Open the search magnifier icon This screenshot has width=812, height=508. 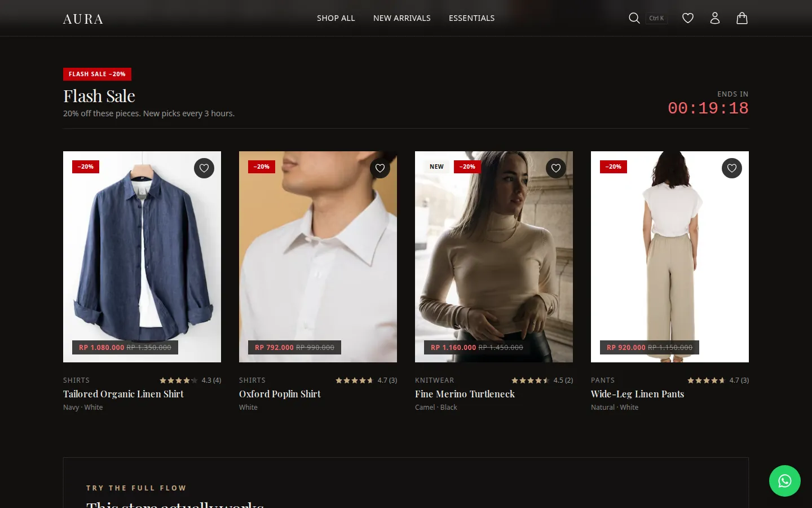pos(634,18)
